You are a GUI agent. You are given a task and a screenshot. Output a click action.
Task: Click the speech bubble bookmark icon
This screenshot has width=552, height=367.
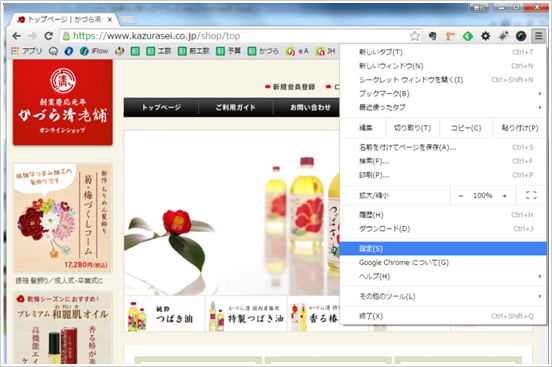[53, 51]
